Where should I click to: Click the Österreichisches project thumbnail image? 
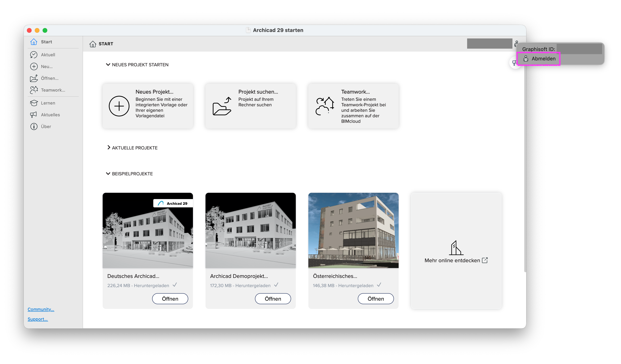click(x=353, y=230)
